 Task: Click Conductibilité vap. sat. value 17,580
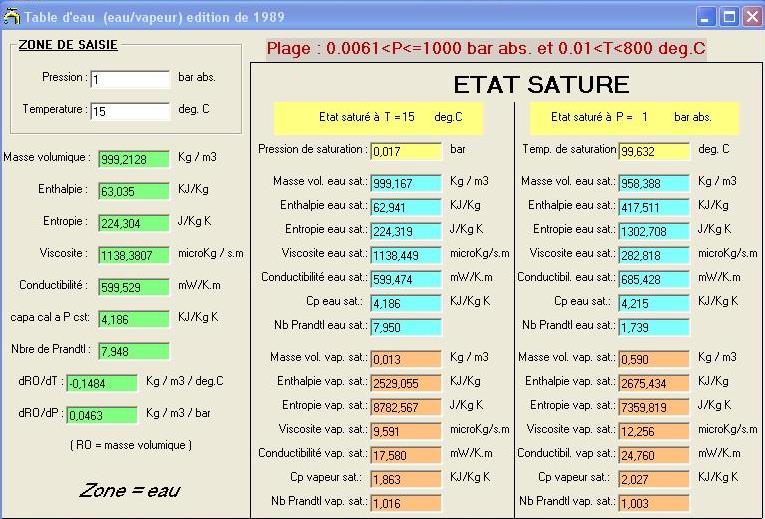point(406,455)
